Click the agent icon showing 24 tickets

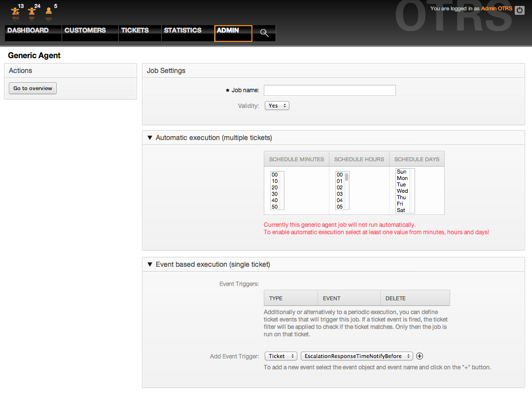32,10
